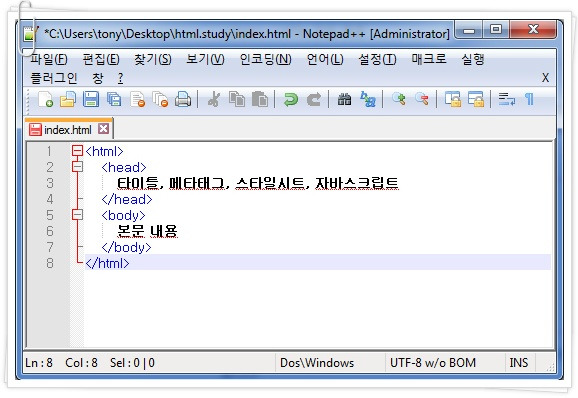Click the UTF-8 w/o BOM encoding field

445,363
